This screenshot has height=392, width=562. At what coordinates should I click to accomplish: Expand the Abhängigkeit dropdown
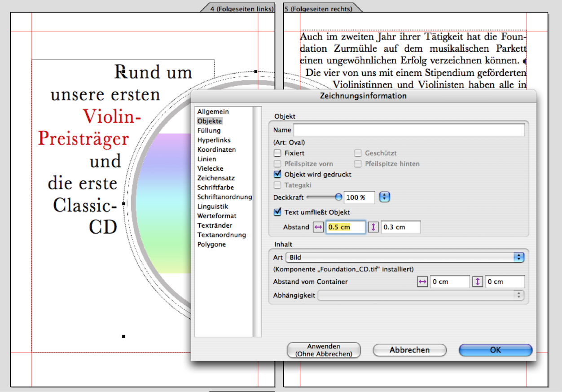pyautogui.click(x=519, y=295)
